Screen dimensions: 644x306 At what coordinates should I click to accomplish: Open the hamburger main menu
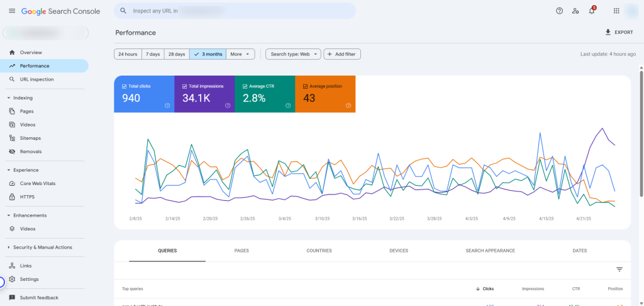11,11
